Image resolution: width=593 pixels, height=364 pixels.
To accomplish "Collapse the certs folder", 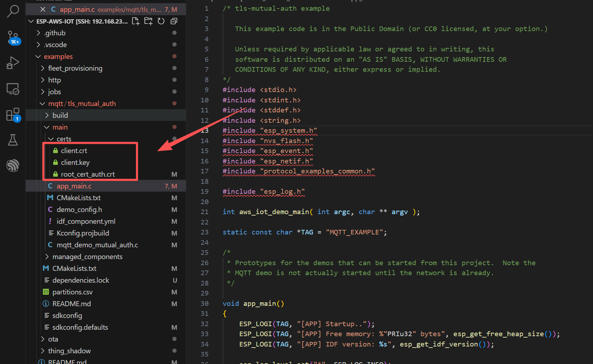I will click(51, 139).
